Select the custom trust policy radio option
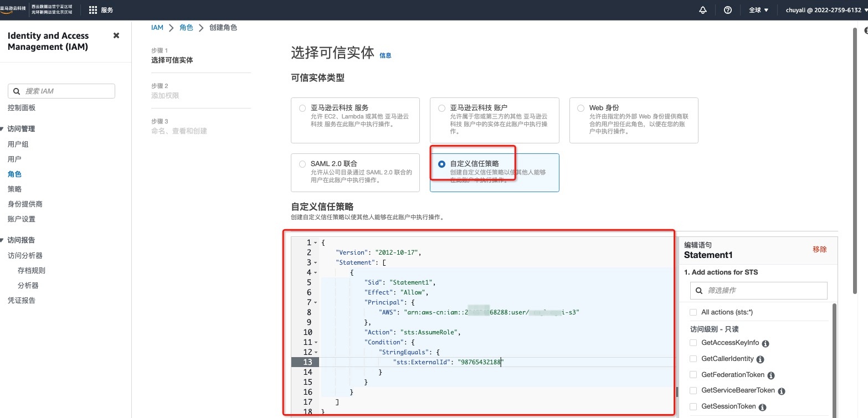 pos(441,164)
